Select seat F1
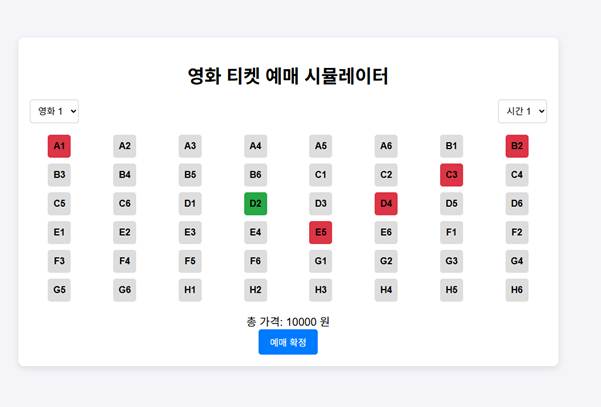 (451, 233)
